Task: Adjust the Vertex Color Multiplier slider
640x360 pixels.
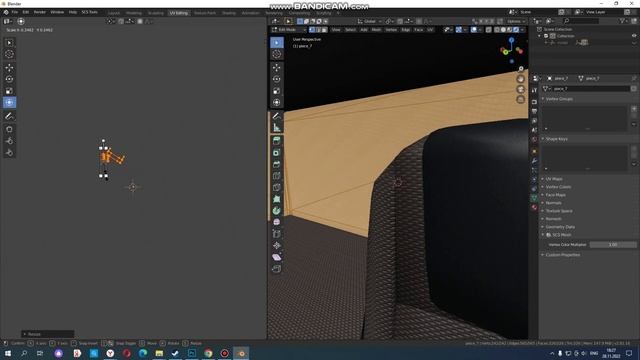Action: (613, 244)
